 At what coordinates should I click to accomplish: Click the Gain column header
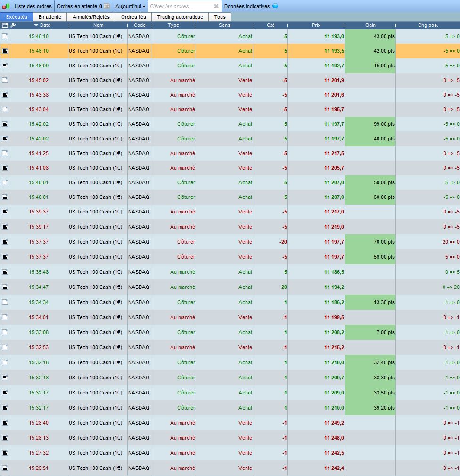coord(370,25)
